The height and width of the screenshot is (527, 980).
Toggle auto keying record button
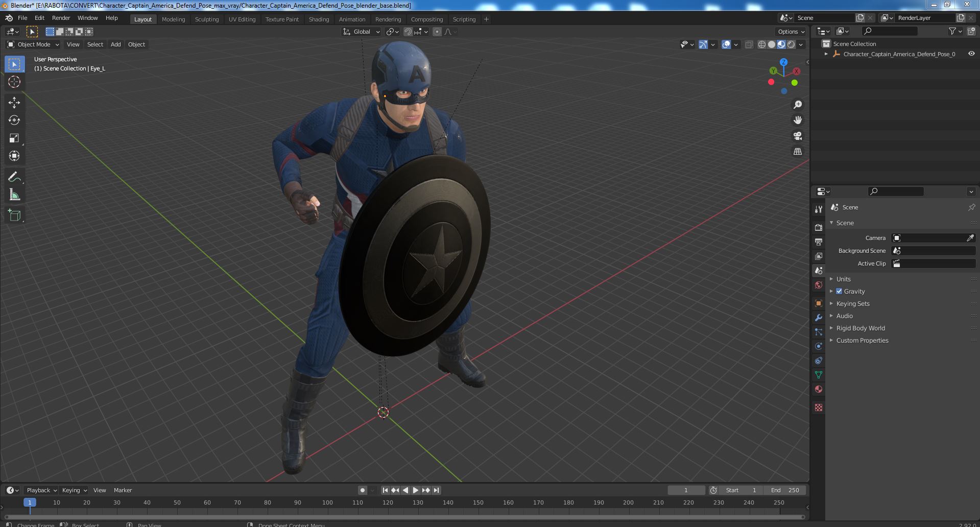coord(362,490)
